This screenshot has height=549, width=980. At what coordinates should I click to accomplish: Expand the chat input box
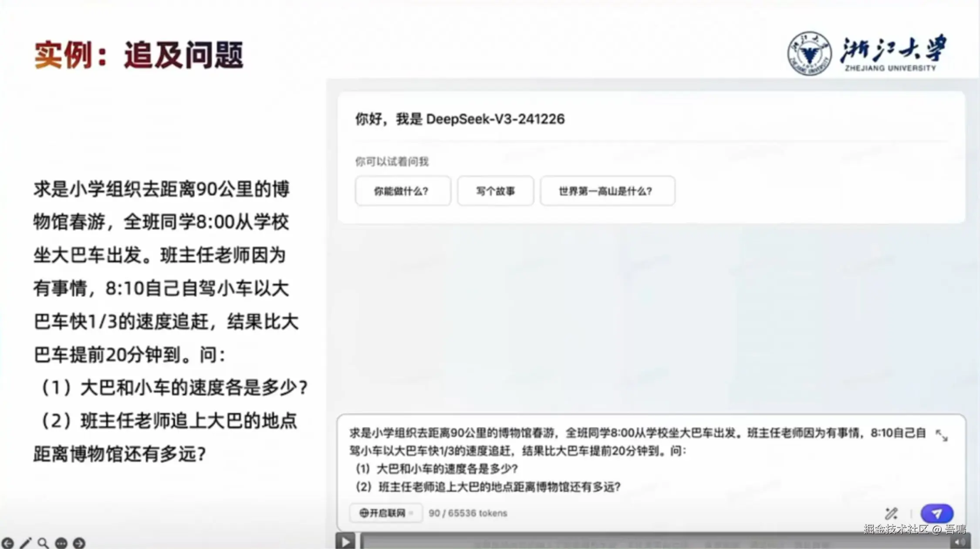click(941, 435)
